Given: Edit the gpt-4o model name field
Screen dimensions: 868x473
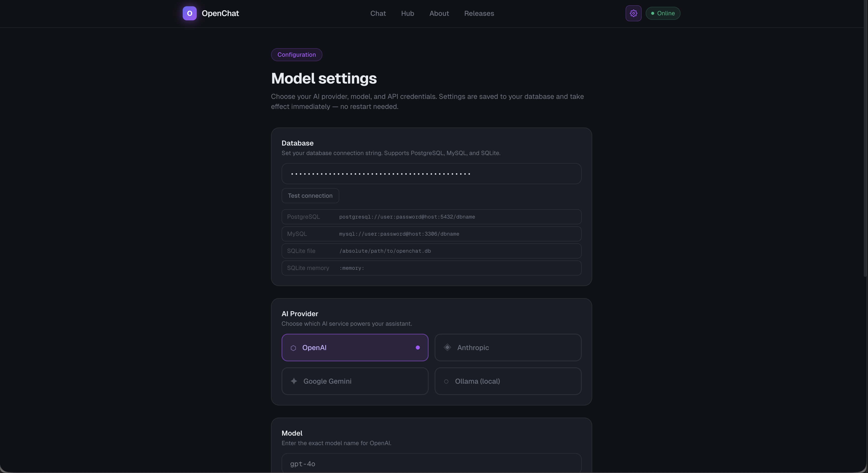Looking at the screenshot, I should (431, 464).
